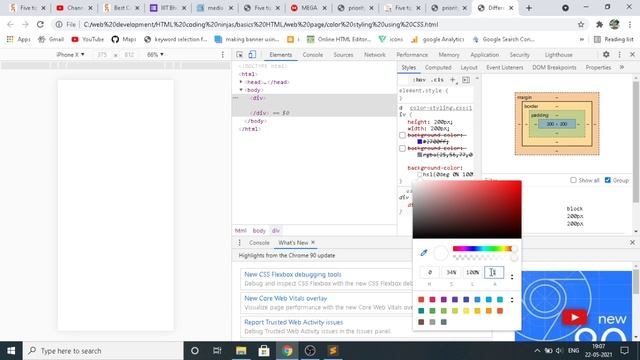Bookmark this page with star icon
The image size is (640, 360).
pos(581,24)
